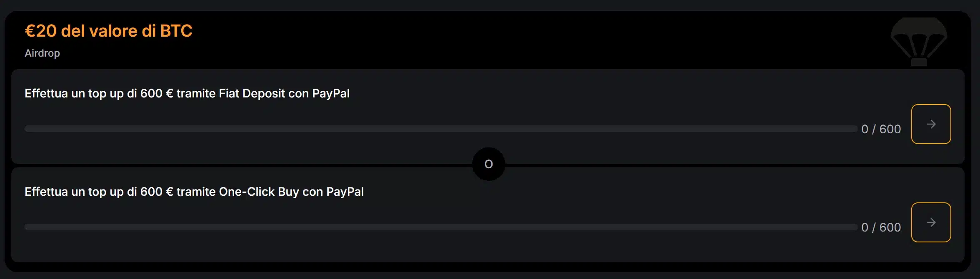Image resolution: width=980 pixels, height=279 pixels.
Task: Select the One-Click Buy con PayPal text
Action: [x=194, y=192]
